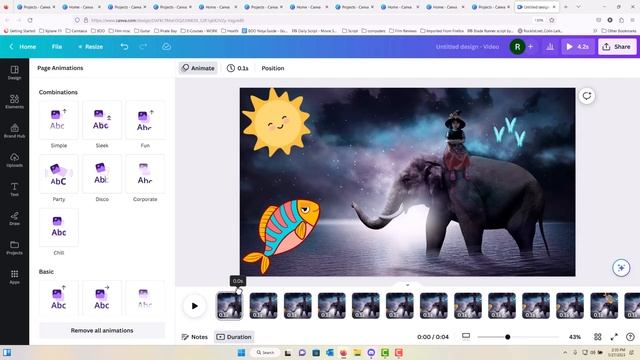Click the Animate toolbar button
640x360 pixels.
[x=198, y=68]
